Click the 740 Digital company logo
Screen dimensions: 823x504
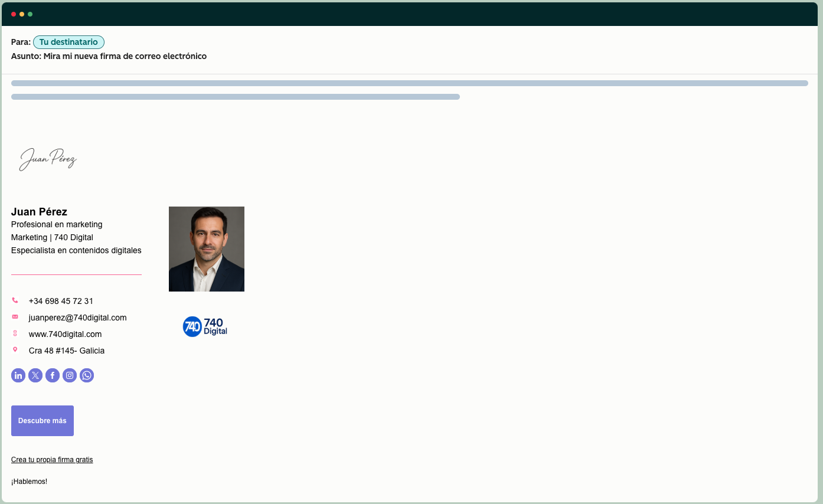coord(205,326)
